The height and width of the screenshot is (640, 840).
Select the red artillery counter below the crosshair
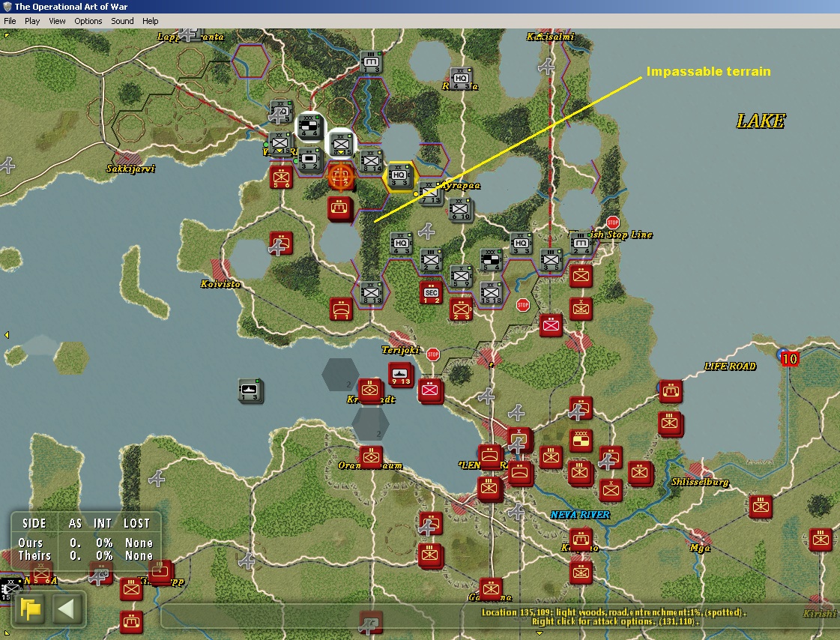(x=340, y=208)
